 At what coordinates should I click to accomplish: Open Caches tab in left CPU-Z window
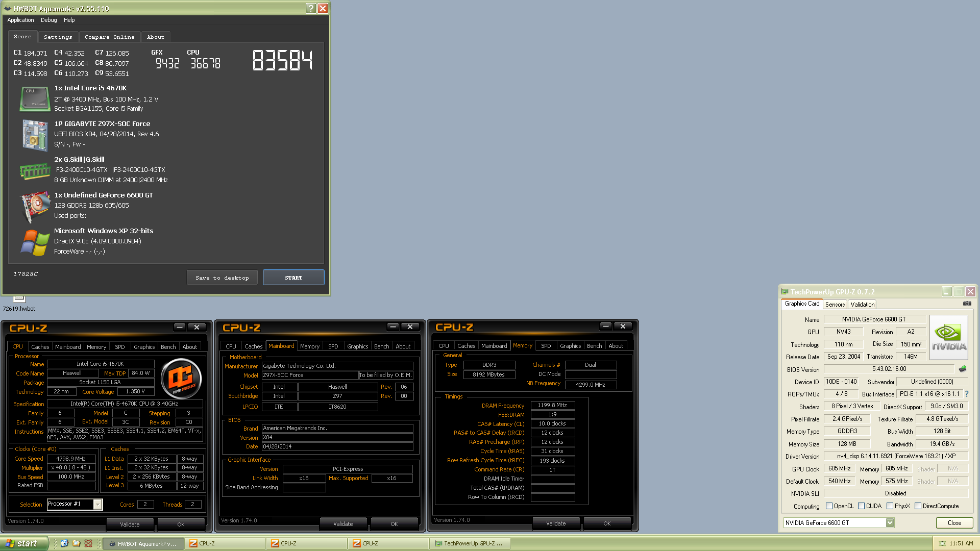(40, 346)
